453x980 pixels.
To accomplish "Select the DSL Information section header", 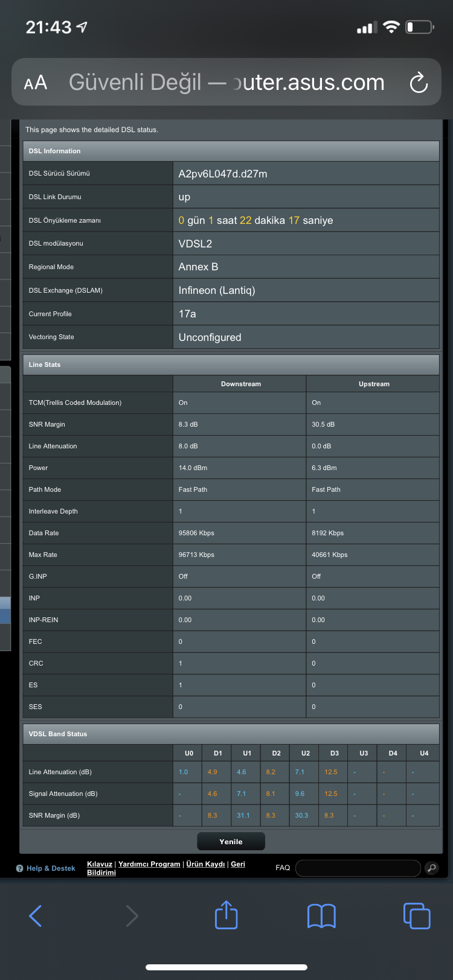I will point(231,151).
